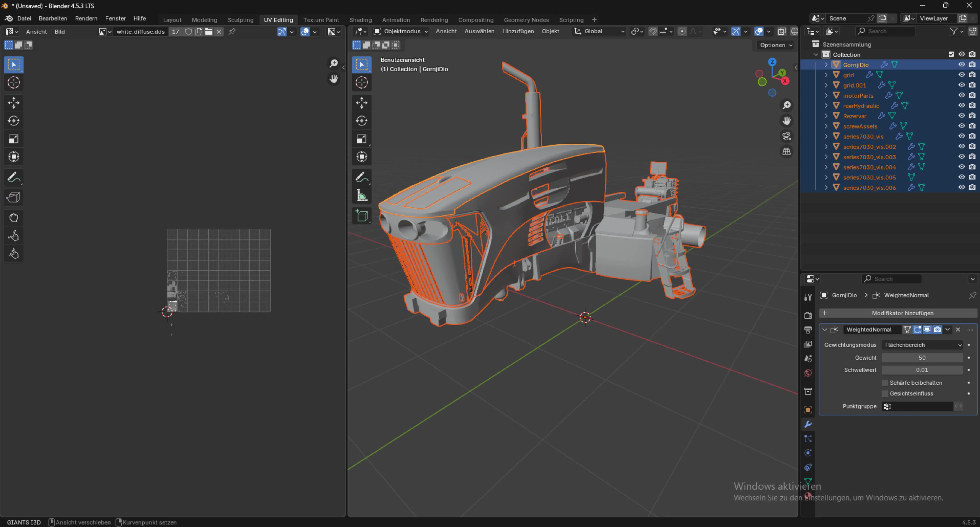
Task: Toggle WeightedNormal modifier in renders
Action: click(937, 330)
